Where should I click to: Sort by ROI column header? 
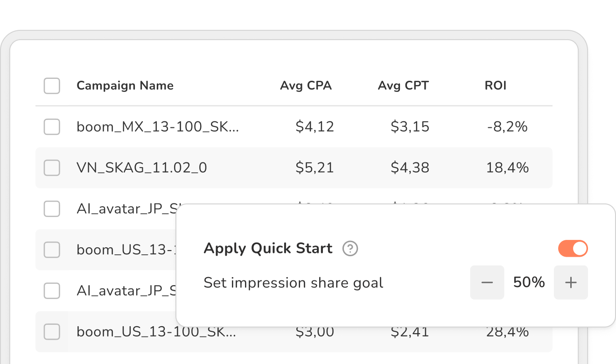[496, 86]
